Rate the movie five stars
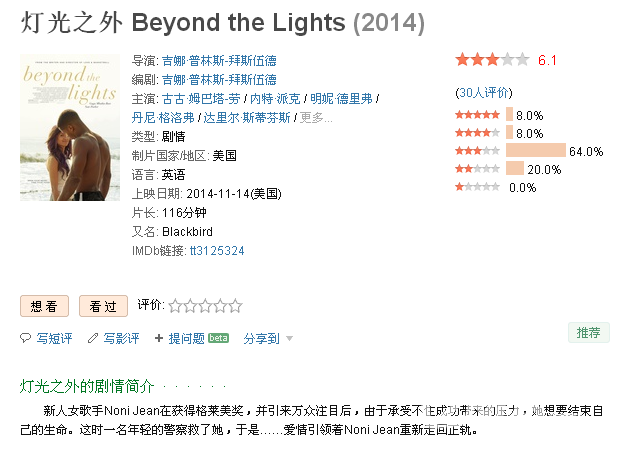Viewport: 630px width, 462px height. [x=235, y=306]
